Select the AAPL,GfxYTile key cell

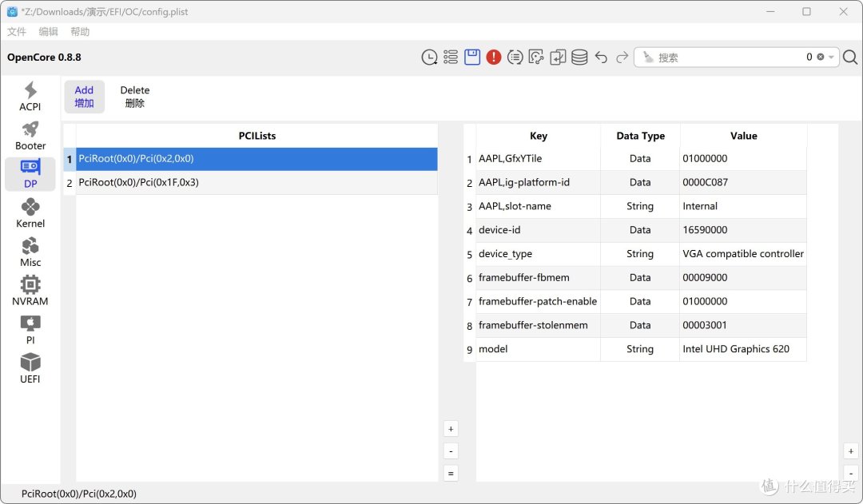click(539, 159)
